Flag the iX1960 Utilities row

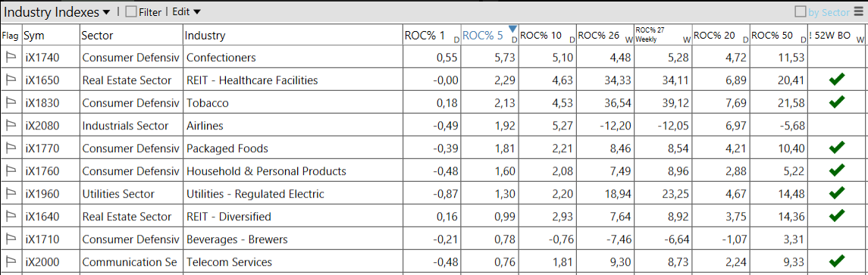coord(10,194)
